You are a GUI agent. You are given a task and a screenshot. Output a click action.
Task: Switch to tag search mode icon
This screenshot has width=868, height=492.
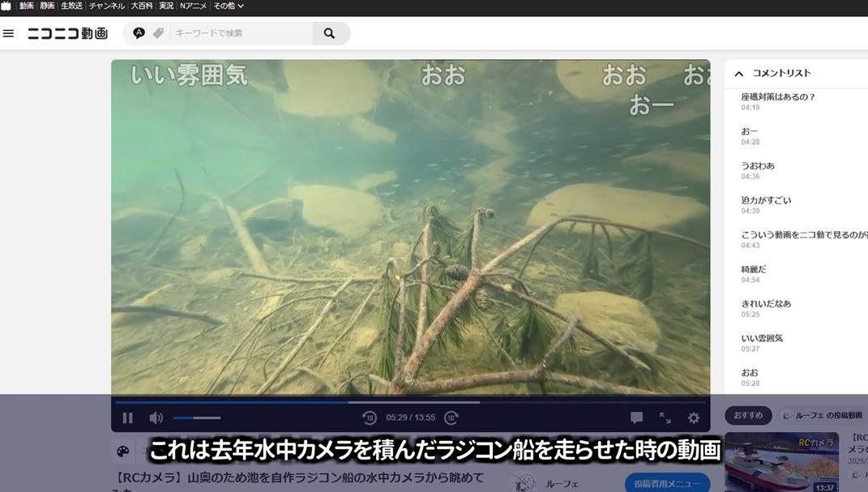coord(158,33)
